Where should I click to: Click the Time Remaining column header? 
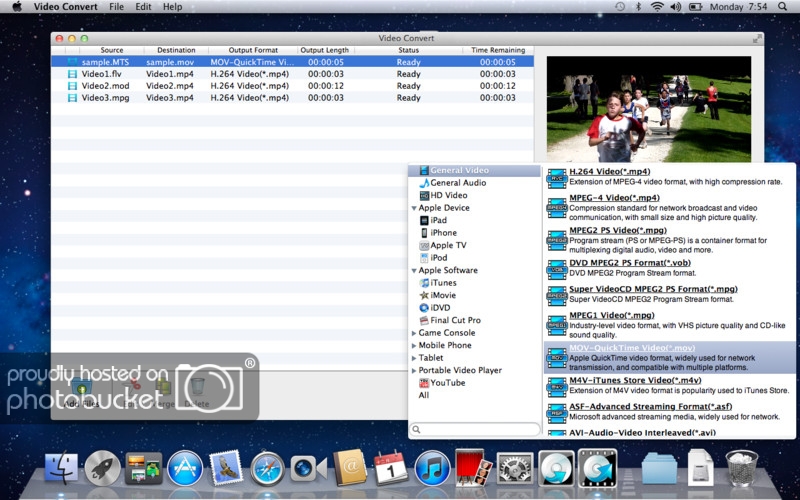(498, 50)
